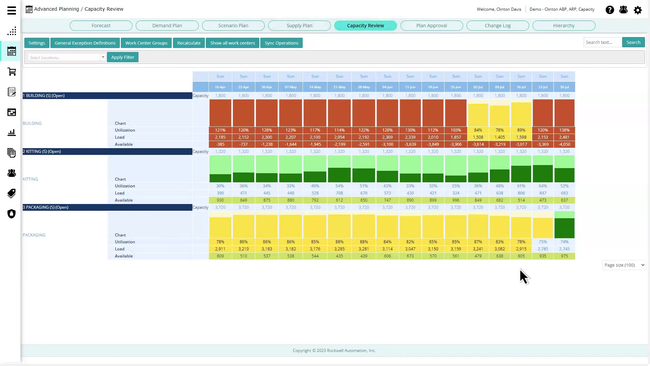Click Show all work centers
Viewport: 650px width, 366px height.
pos(233,43)
